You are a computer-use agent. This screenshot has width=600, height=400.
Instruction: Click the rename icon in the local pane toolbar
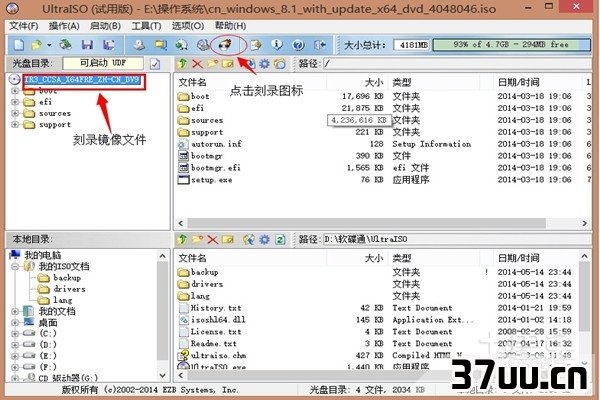228,240
